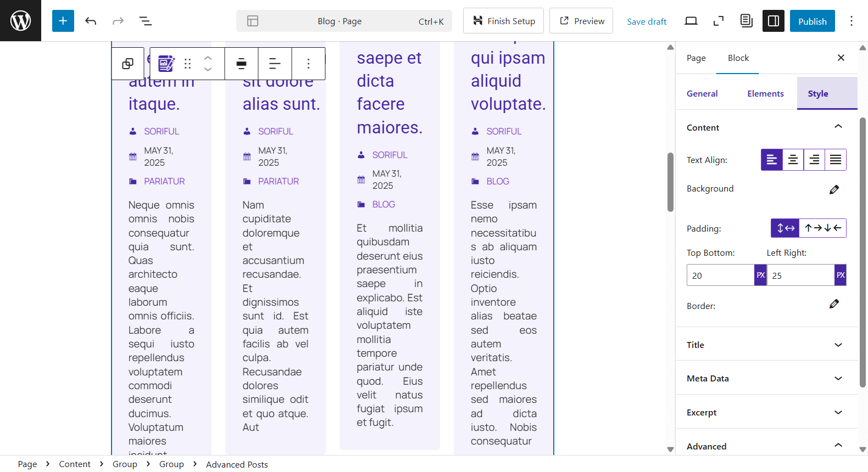Click PARIATUR category in second post
Screen dimensions: 868x472
click(x=279, y=181)
